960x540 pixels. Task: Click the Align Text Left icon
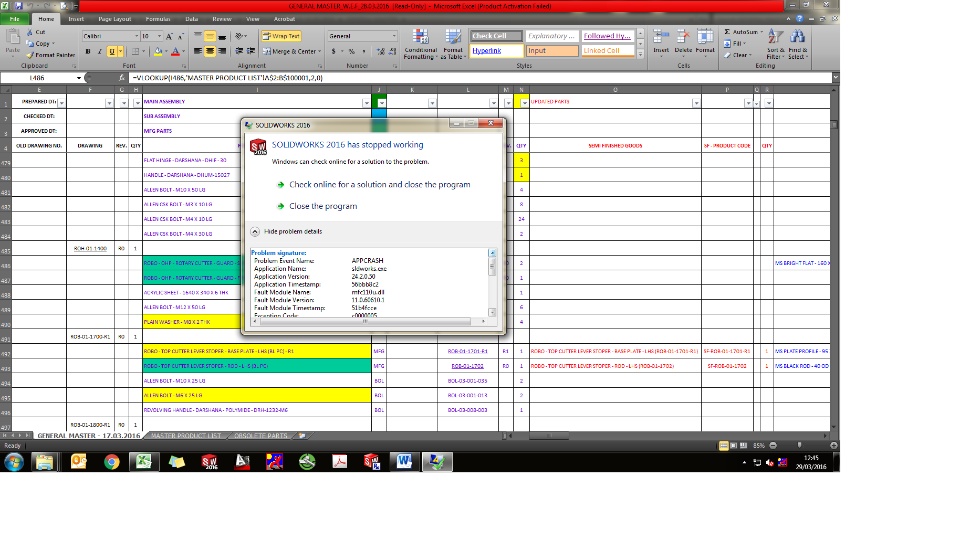click(198, 51)
